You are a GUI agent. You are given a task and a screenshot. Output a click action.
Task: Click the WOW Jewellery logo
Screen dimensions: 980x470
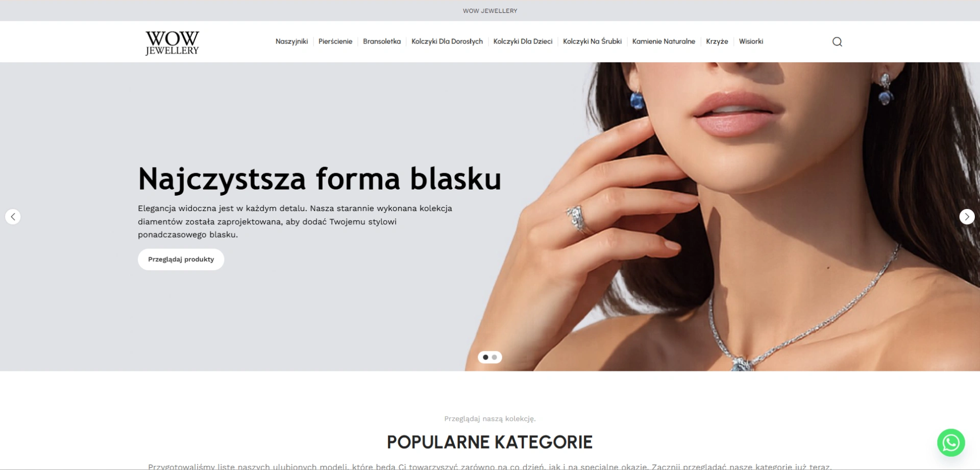click(172, 43)
